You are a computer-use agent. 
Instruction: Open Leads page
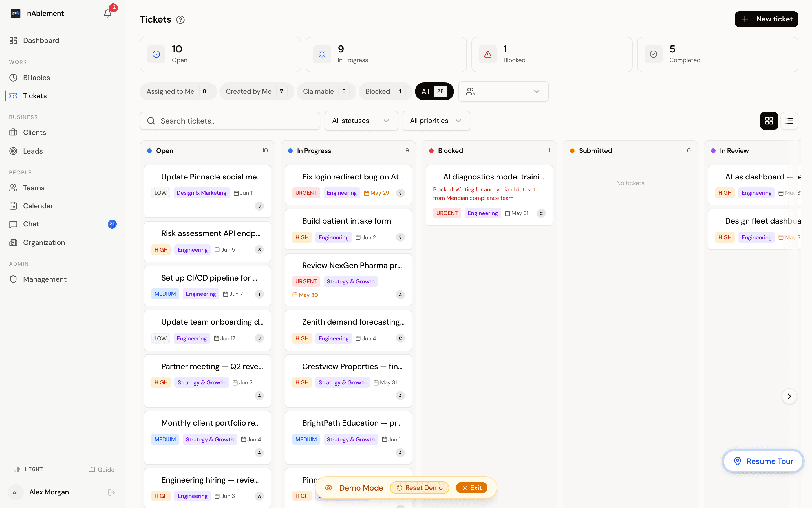coord(63,151)
